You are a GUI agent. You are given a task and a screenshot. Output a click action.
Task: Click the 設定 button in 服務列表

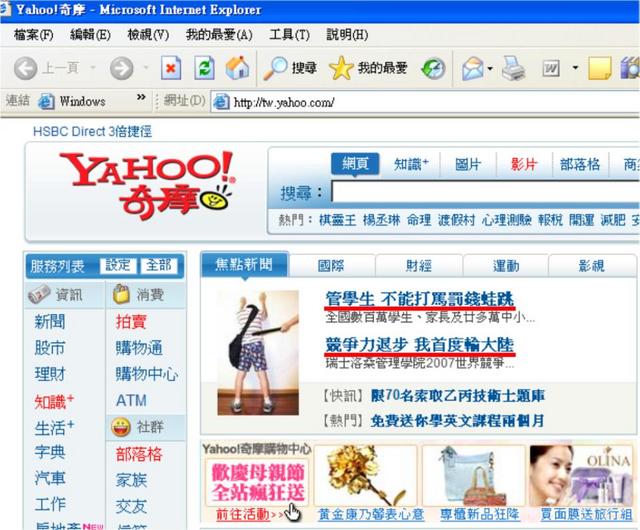[118, 265]
